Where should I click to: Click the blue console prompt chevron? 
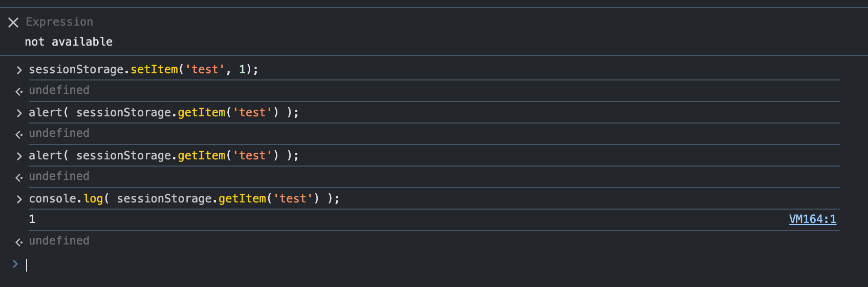point(15,264)
